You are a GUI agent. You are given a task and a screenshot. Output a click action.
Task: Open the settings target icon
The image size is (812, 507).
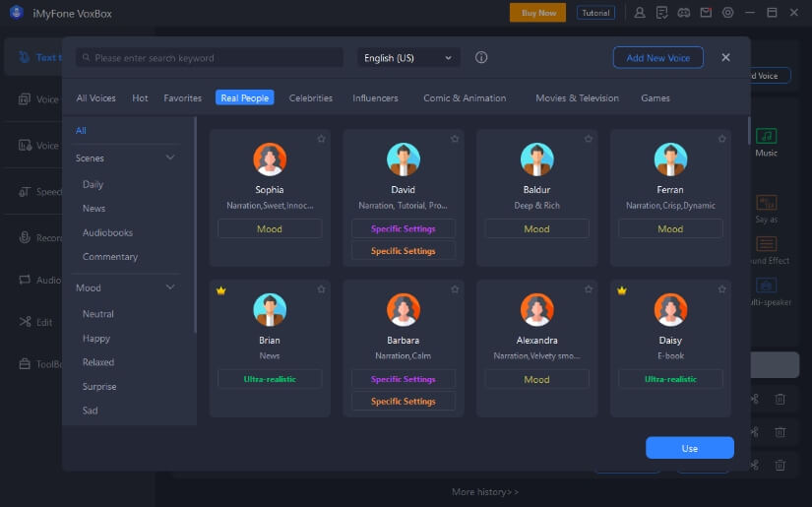pyautogui.click(x=727, y=13)
